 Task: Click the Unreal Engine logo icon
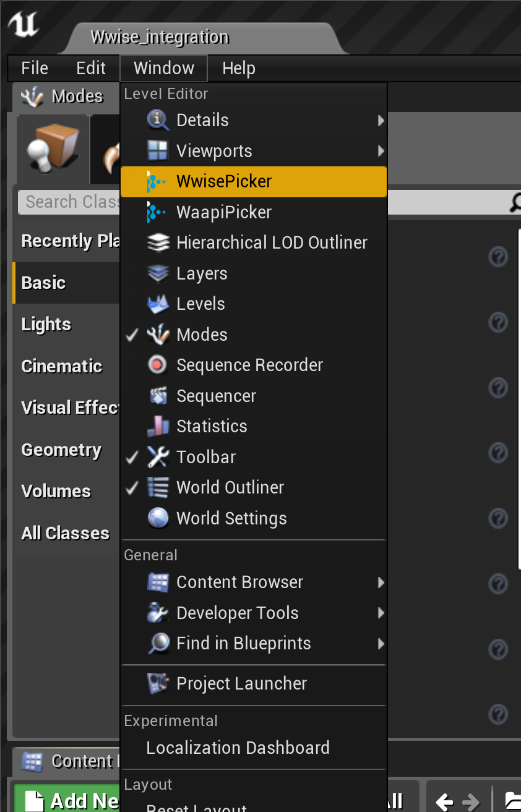pos(22,26)
